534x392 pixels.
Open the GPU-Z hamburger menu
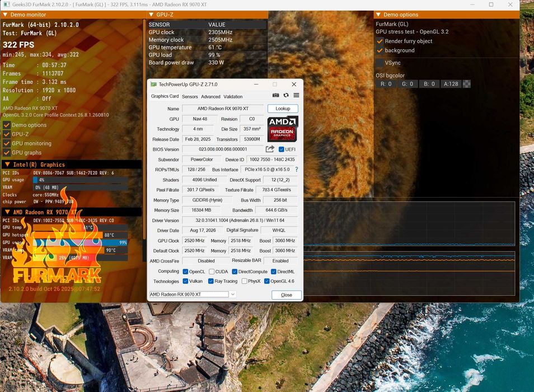[296, 95]
